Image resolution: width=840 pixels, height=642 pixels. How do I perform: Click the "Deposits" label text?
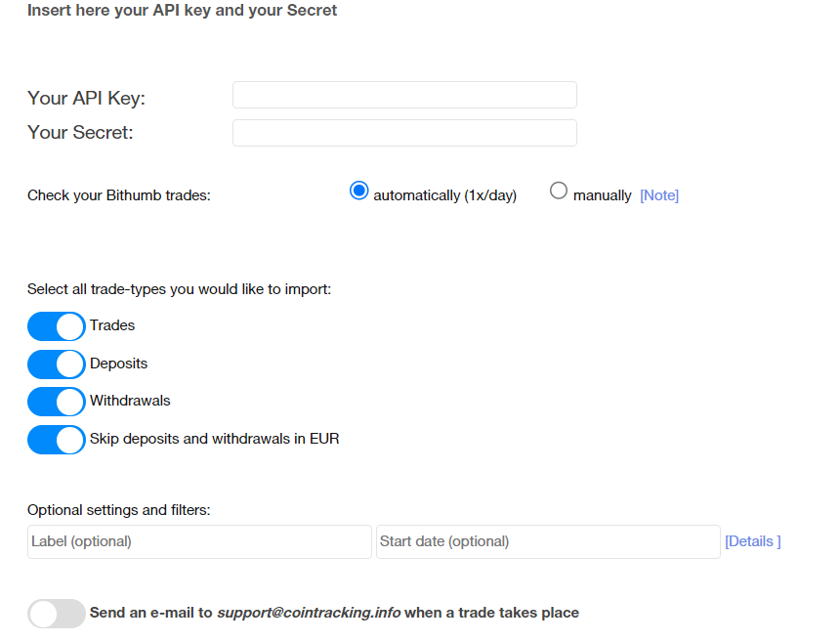(x=118, y=364)
